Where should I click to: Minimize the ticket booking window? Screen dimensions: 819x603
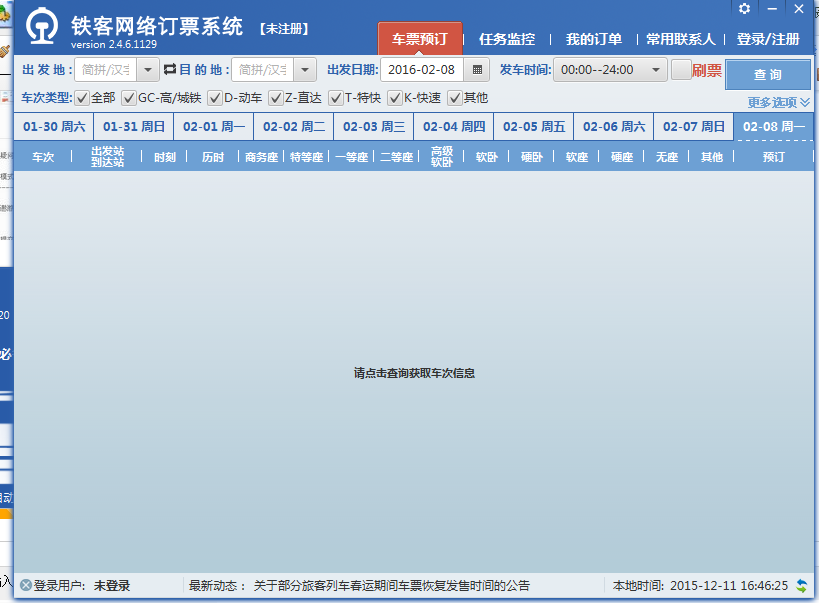coord(771,9)
